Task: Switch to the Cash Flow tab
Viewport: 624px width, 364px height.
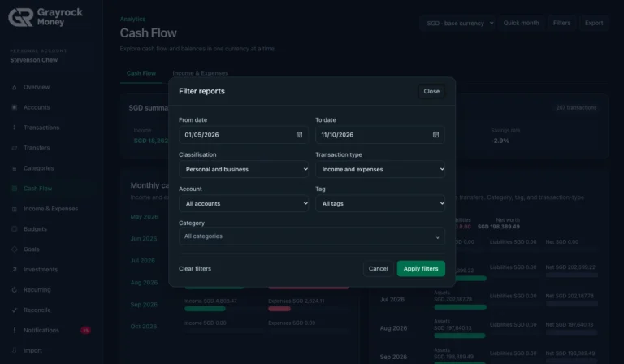Action: 141,73
